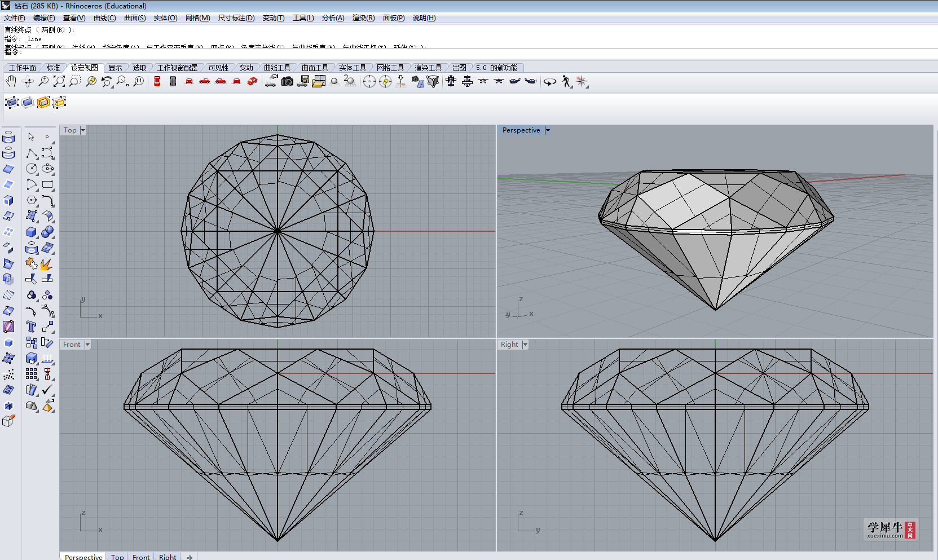Open the 渲染(R) menu
The width and height of the screenshot is (938, 560).
(x=364, y=18)
